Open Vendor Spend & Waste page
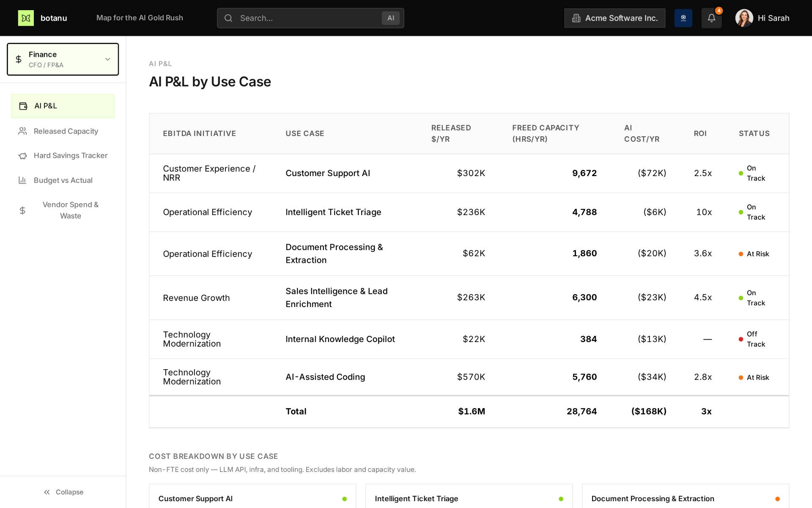The width and height of the screenshot is (812, 508). pos(63,210)
